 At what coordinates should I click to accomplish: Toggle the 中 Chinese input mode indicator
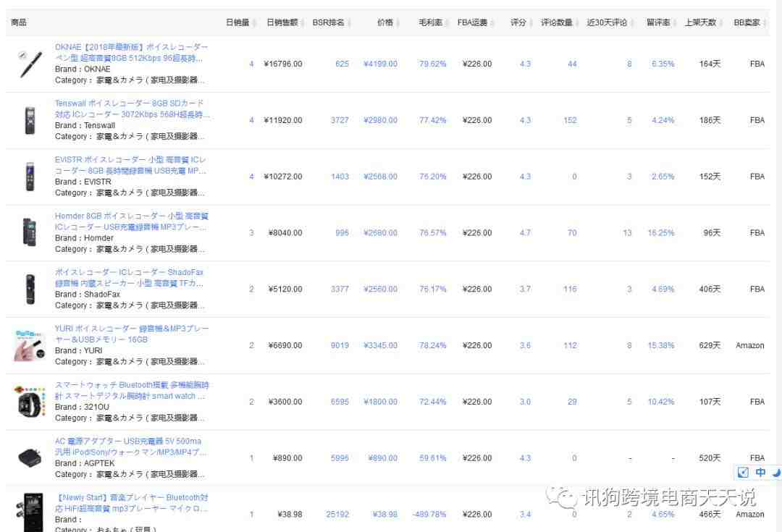tap(760, 472)
